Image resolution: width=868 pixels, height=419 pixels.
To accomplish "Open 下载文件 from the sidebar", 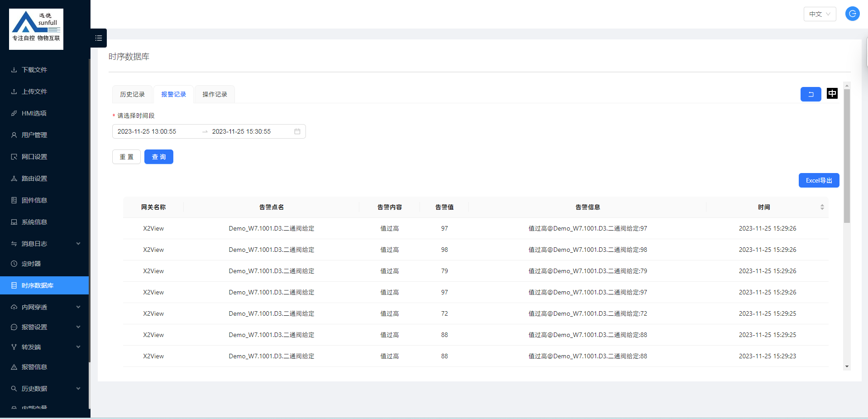I will [34, 70].
